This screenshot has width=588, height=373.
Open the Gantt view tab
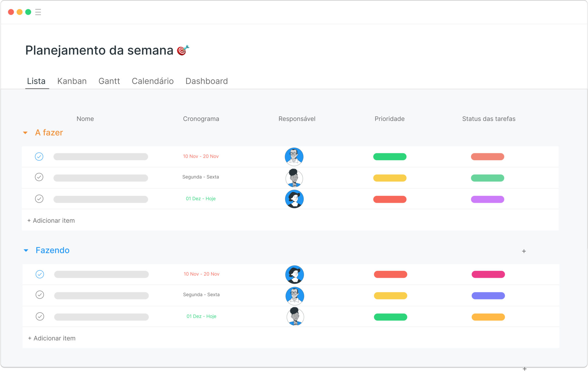click(x=109, y=81)
